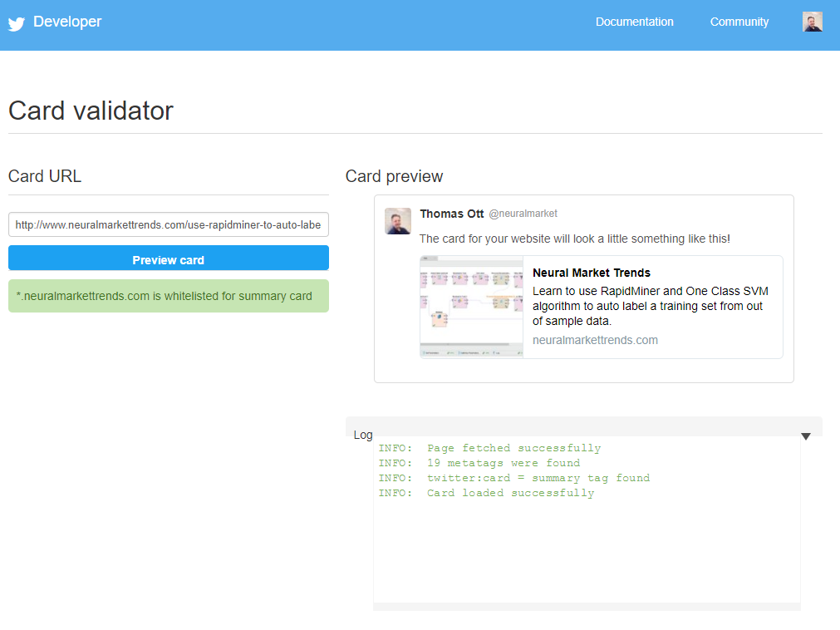This screenshot has height=630, width=840.
Task: Click 'Page fetched successfully' log line
Action: (489, 448)
